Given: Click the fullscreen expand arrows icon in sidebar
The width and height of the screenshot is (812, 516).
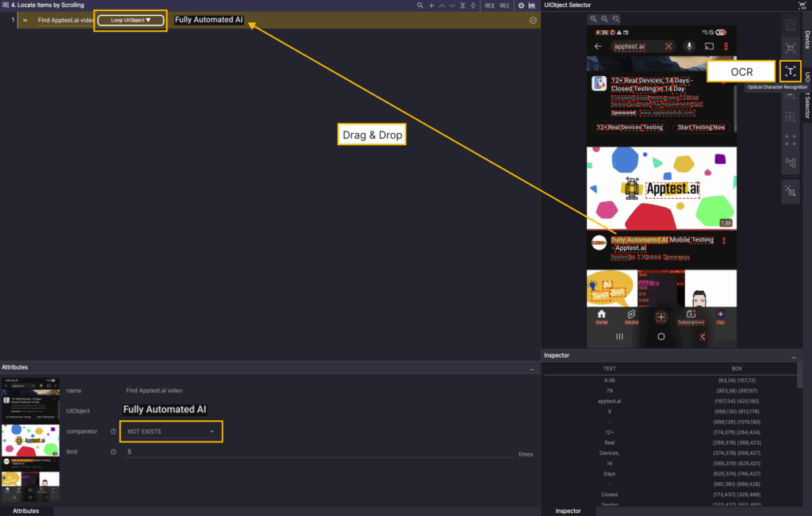Looking at the screenshot, I should pos(790,140).
